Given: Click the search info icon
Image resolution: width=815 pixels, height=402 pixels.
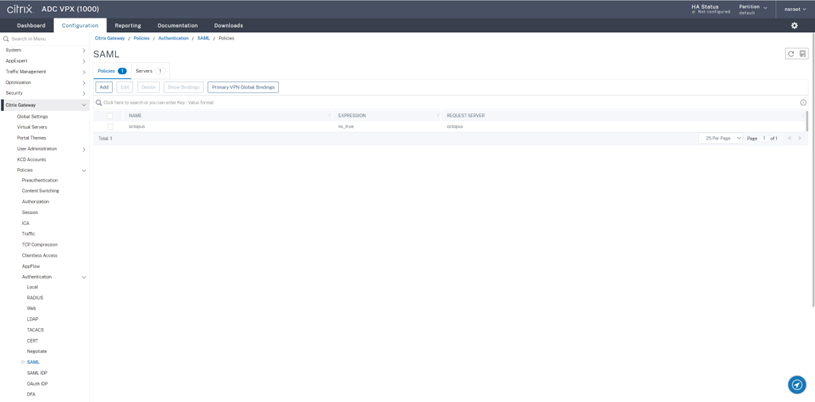Looking at the screenshot, I should [803, 102].
